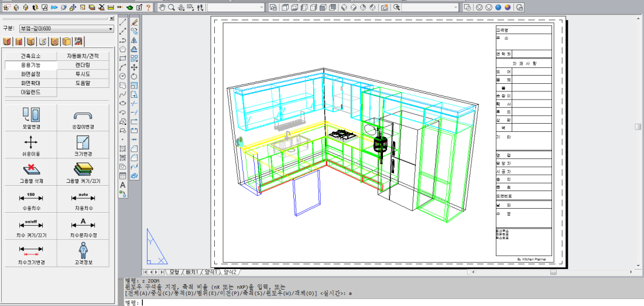Viewport: 644px width, 306px height.
Task: Select the Copy objects tool
Action: [x=134, y=31]
